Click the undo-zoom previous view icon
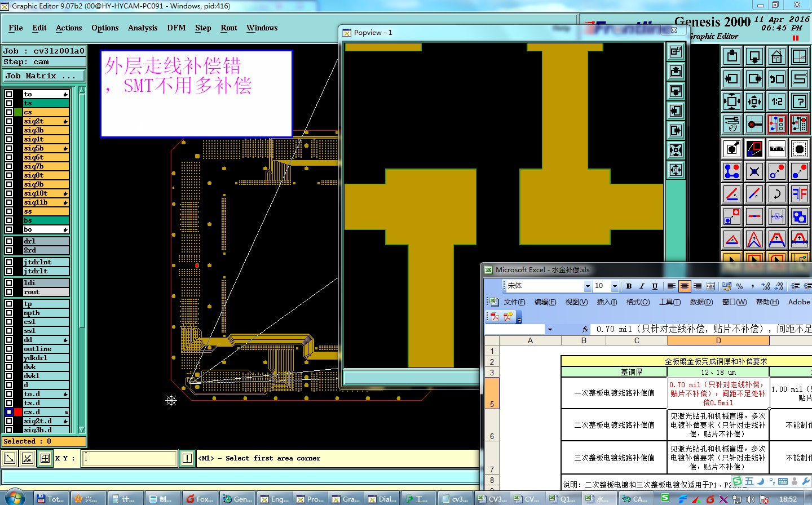The height and width of the screenshot is (505, 812). pos(777,79)
